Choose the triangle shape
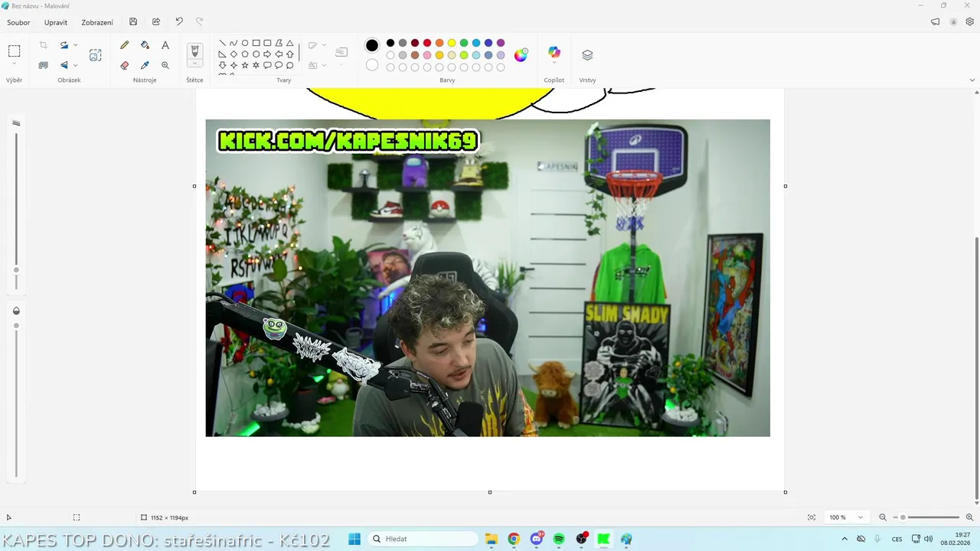This screenshot has height=551, width=980. [x=289, y=43]
